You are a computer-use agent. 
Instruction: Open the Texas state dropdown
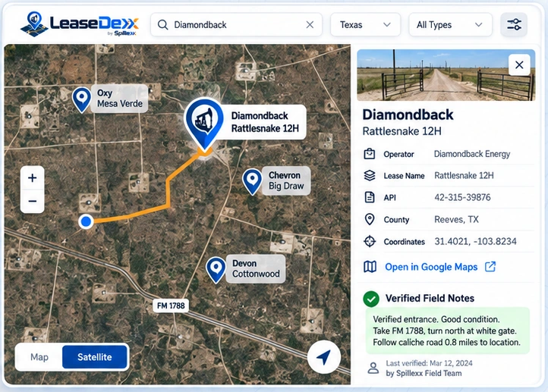click(x=365, y=25)
